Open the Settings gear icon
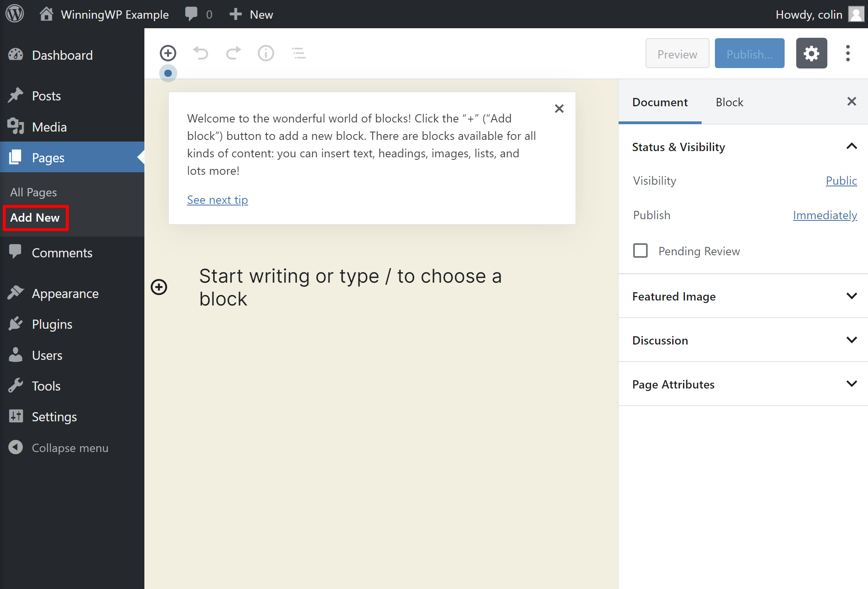 814,53
